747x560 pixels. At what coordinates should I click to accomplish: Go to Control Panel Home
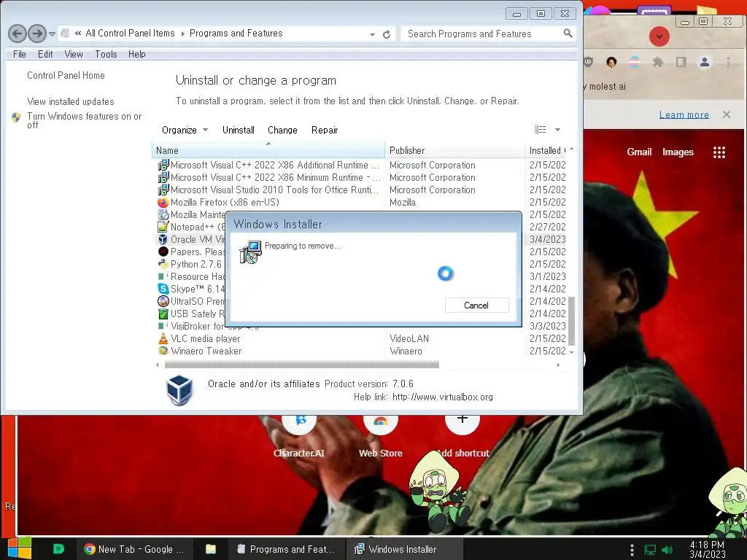pos(66,75)
